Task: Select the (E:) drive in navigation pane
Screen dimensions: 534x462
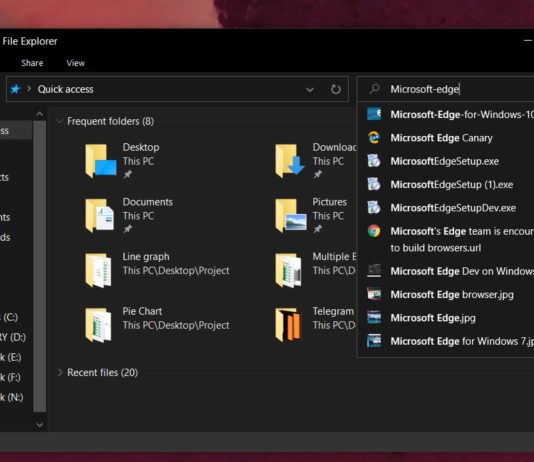Action: (11, 357)
